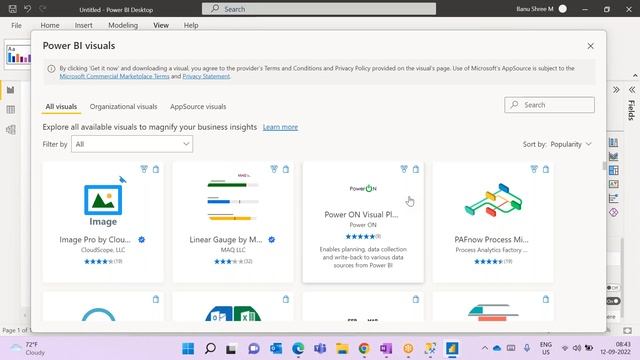Open the Report view from the left sidebar
Image resolution: width=640 pixels, height=360 pixels.
[x=11, y=90]
